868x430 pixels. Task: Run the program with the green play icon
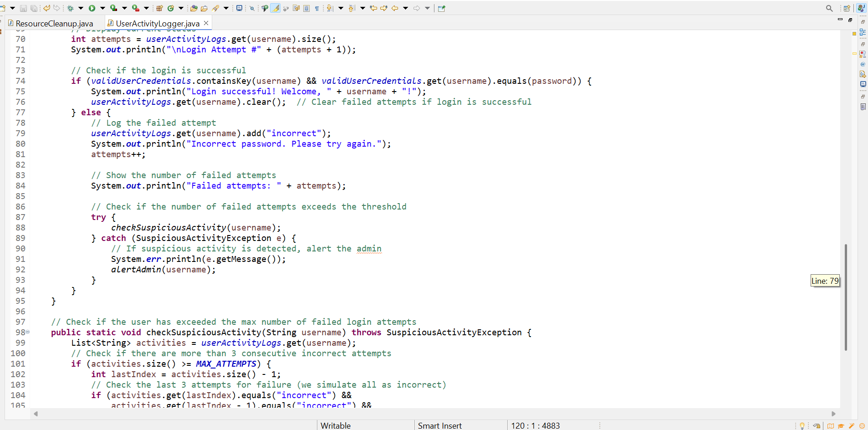pos(92,8)
